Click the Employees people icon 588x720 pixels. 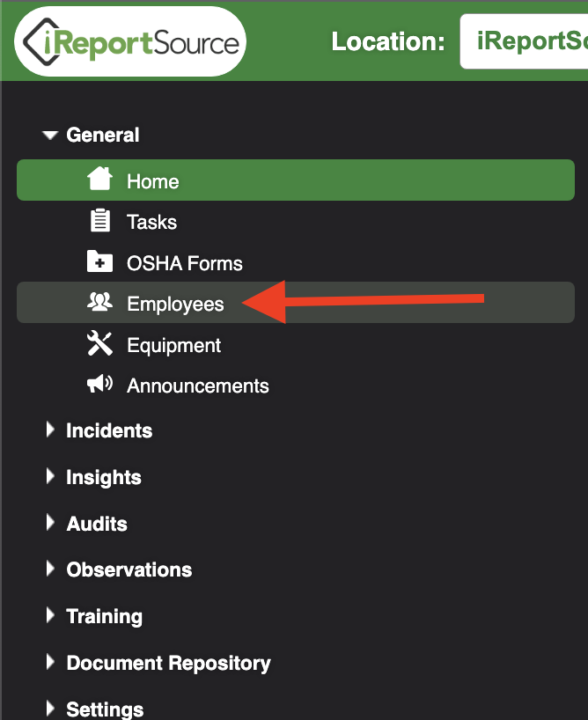tap(99, 302)
